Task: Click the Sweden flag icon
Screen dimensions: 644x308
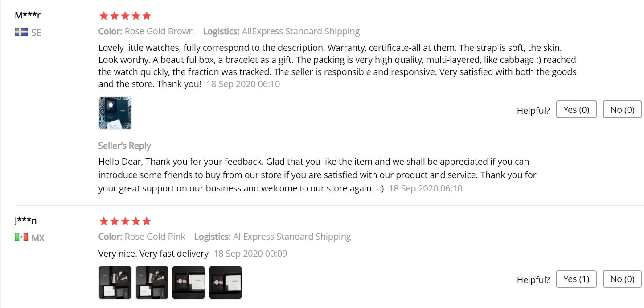Action: tap(21, 32)
